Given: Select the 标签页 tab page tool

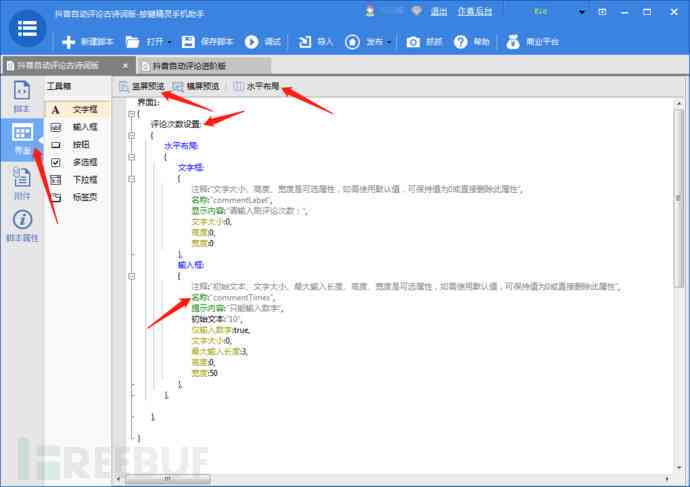Looking at the screenshot, I should 77,198.
